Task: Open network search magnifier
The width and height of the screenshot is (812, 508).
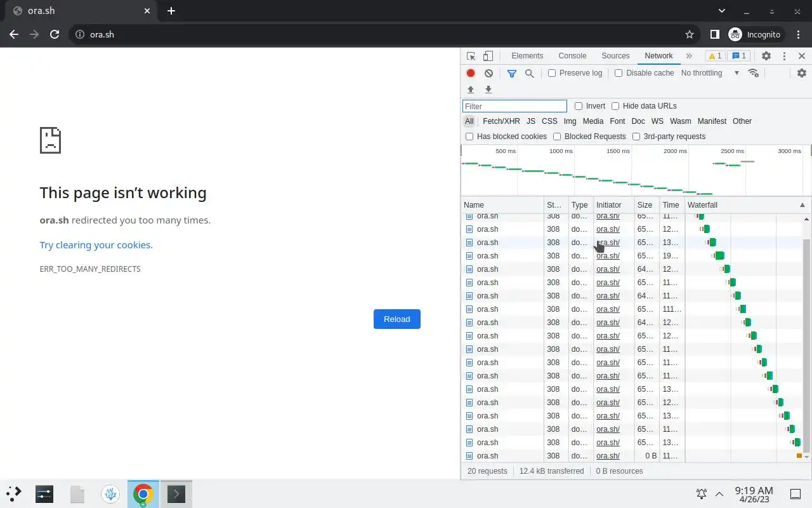Action: (x=529, y=73)
